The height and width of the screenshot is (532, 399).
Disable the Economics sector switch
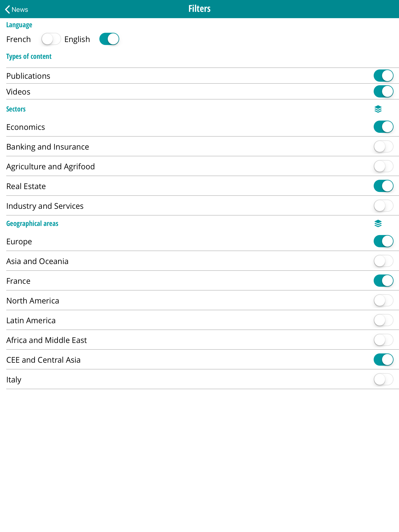point(383,127)
